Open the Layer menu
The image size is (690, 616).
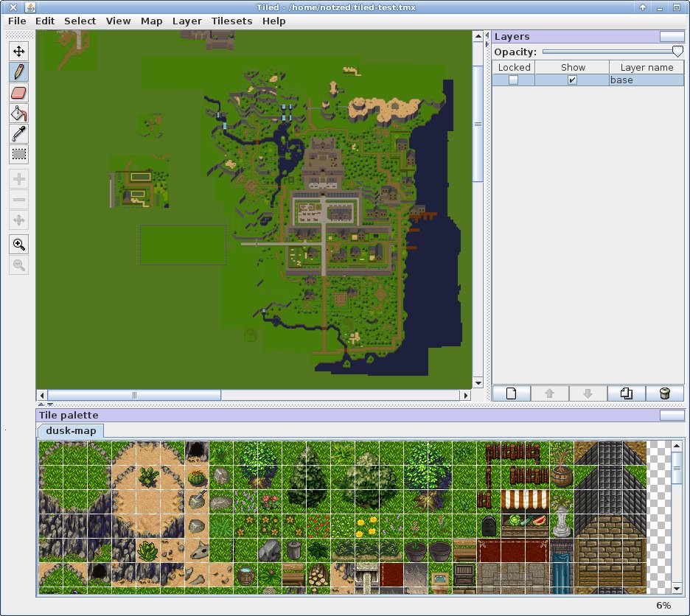[187, 21]
